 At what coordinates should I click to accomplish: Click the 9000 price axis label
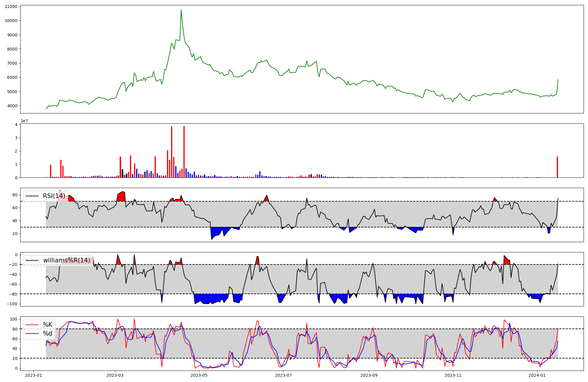[12, 35]
